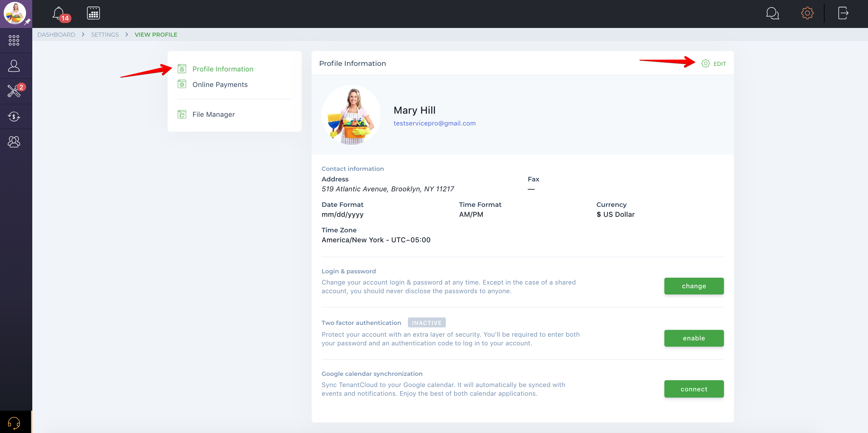Click the Profile Information menu icon
The image size is (868, 433).
pyautogui.click(x=182, y=69)
